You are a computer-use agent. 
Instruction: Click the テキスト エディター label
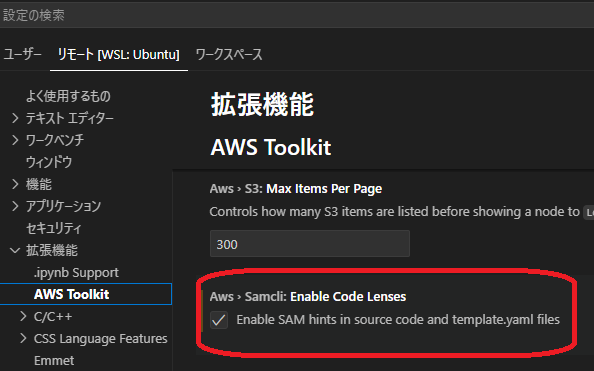[x=70, y=118]
